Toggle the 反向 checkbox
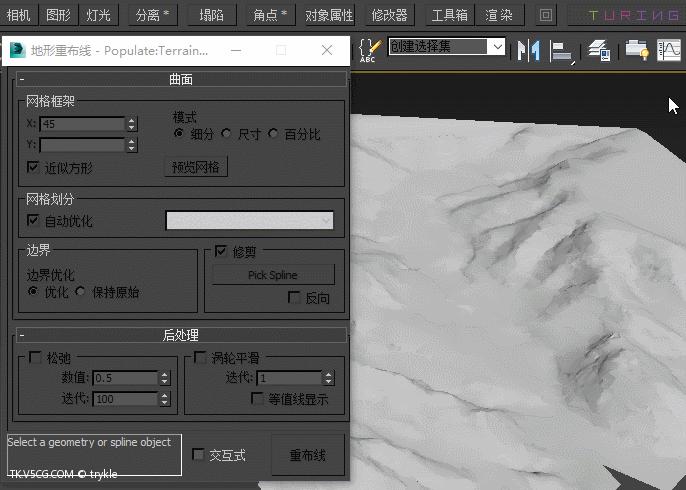The image size is (686, 490). 294,298
